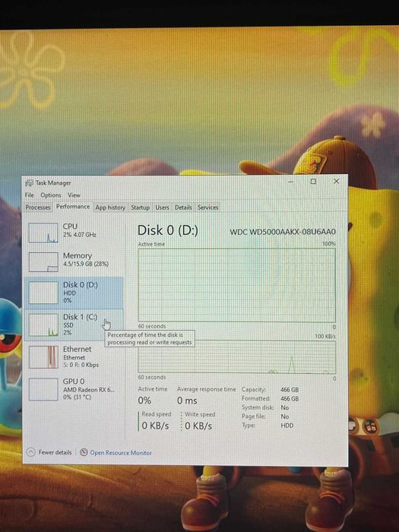Open the File menu
Viewport: 399px width, 532px height.
pyautogui.click(x=29, y=195)
